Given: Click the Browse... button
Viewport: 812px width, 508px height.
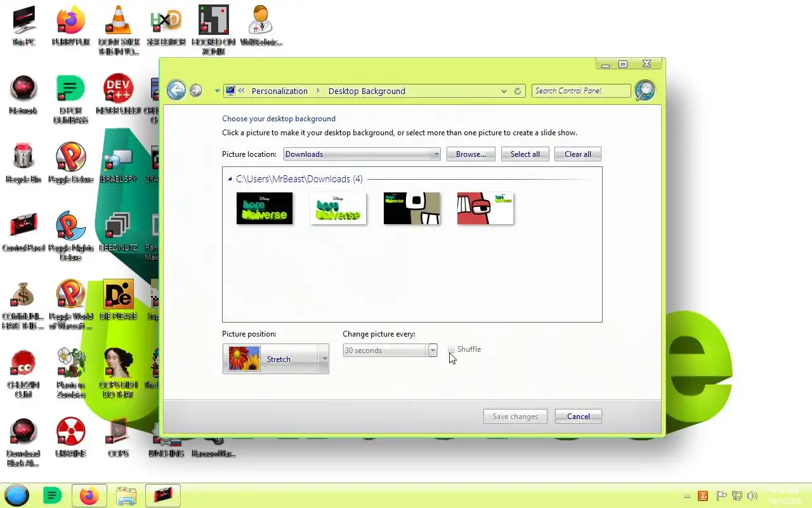Looking at the screenshot, I should [471, 154].
